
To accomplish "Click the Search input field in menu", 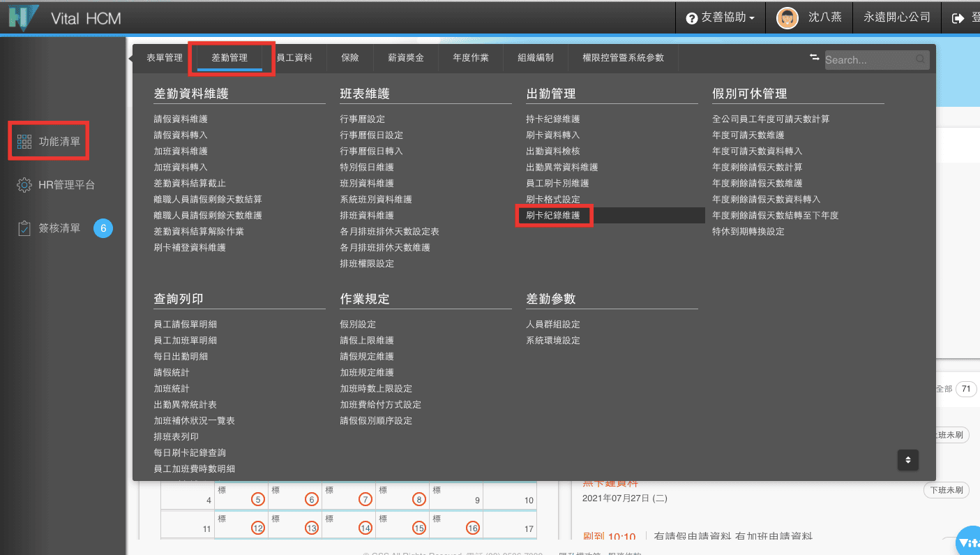I will coord(868,60).
